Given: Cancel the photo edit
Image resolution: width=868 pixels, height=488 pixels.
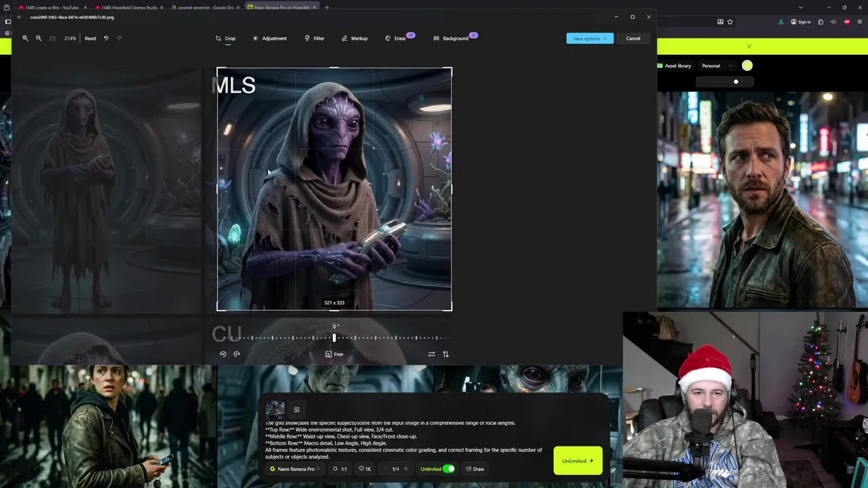Looking at the screenshot, I should (x=633, y=38).
